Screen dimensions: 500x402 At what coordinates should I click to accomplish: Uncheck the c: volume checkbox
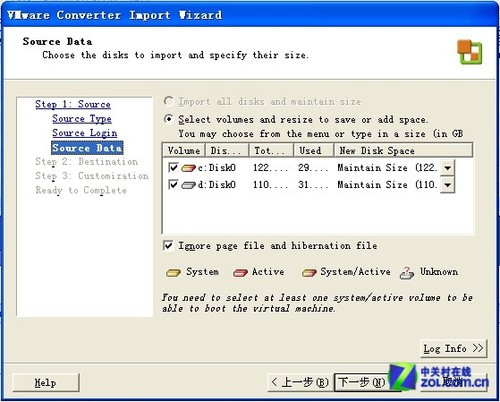(x=173, y=167)
